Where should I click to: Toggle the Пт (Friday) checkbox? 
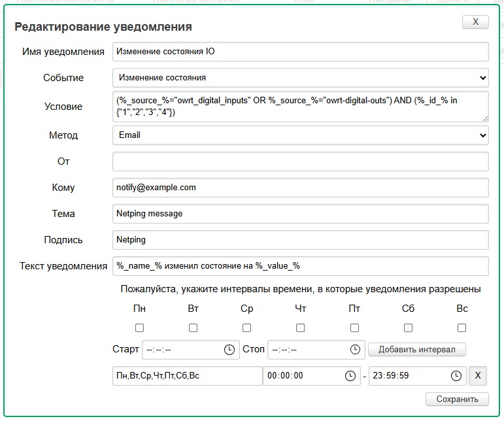(354, 328)
